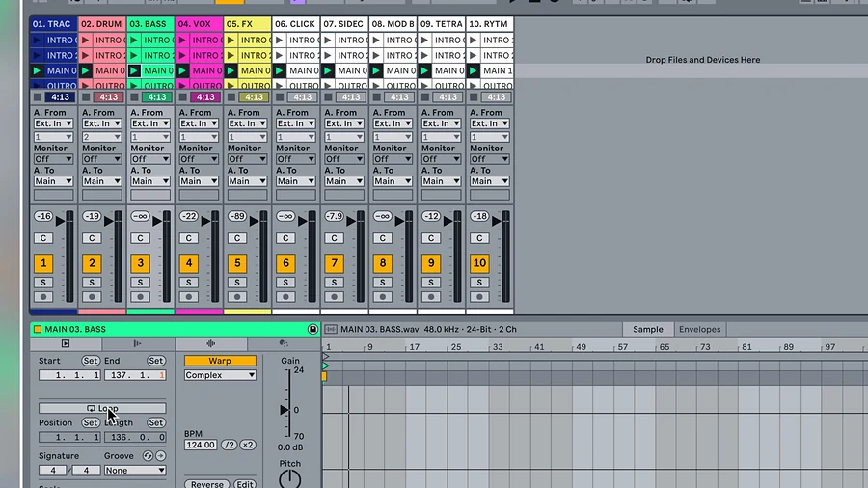Viewport: 868px width, 488px height.
Task: Switch to the Envelopes tab
Action: pyautogui.click(x=700, y=329)
